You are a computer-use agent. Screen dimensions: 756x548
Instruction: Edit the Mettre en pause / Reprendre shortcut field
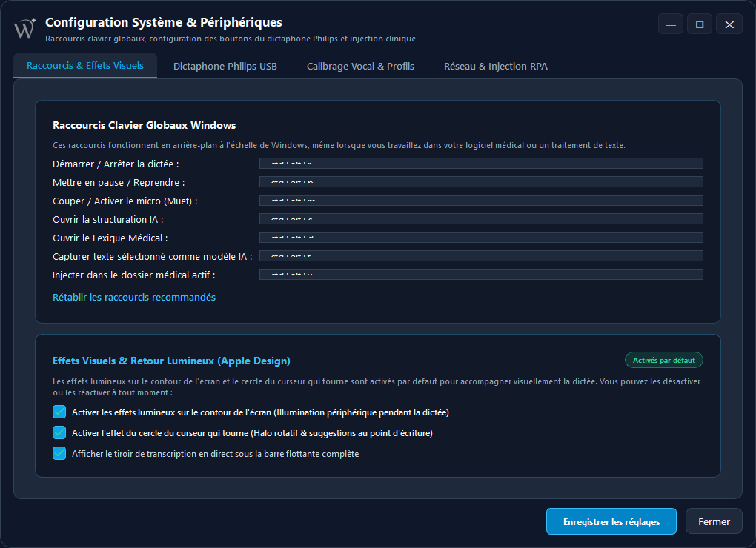pyautogui.click(x=481, y=182)
